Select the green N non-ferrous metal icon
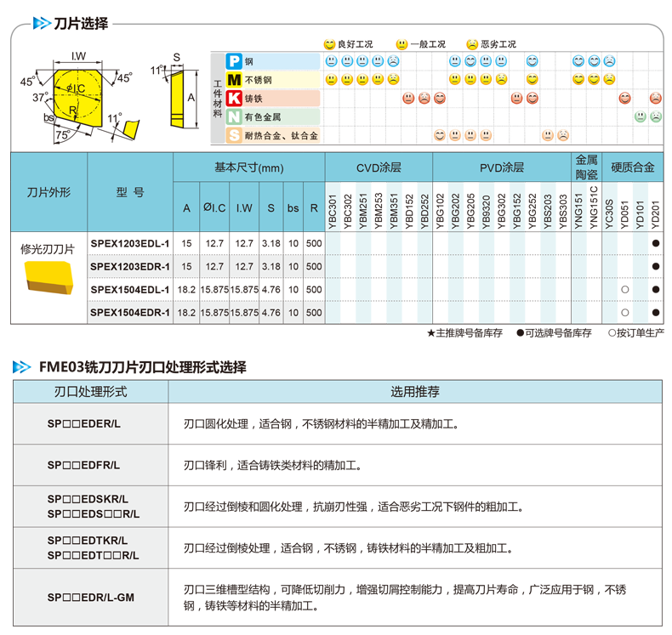This screenshot has height=635, width=672. 234,116
